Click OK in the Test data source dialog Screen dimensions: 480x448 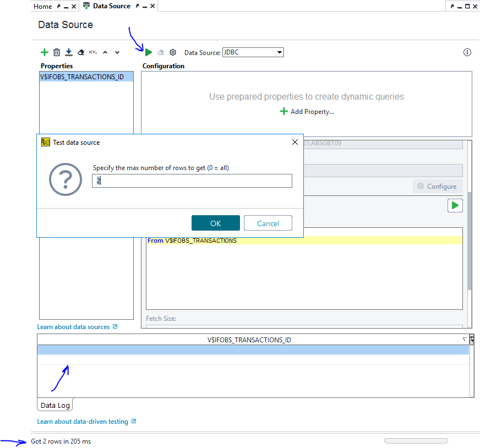point(215,223)
